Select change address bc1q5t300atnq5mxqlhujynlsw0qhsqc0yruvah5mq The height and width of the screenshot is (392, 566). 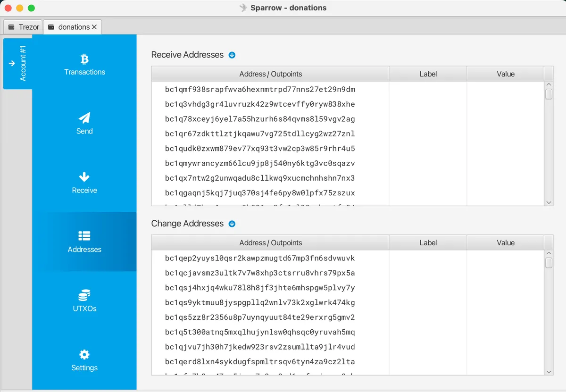tap(260, 333)
